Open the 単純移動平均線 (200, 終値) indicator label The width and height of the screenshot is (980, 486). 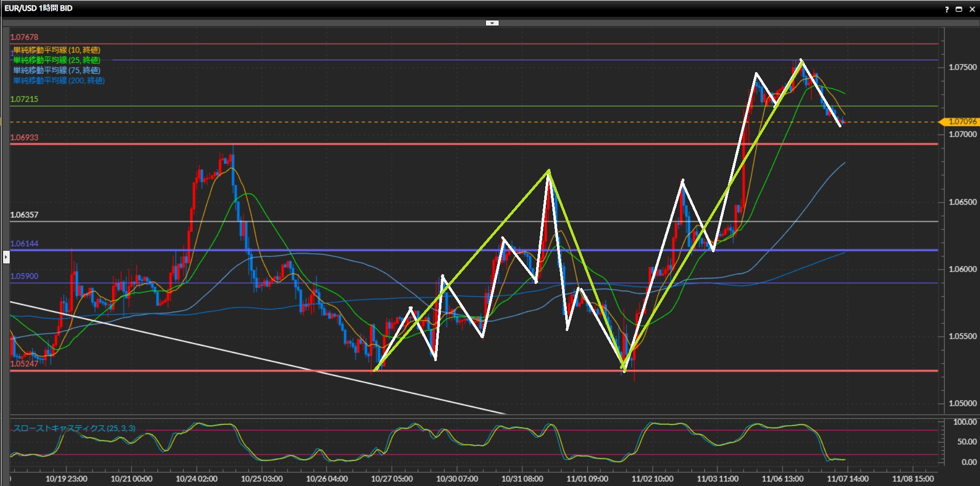(x=59, y=81)
